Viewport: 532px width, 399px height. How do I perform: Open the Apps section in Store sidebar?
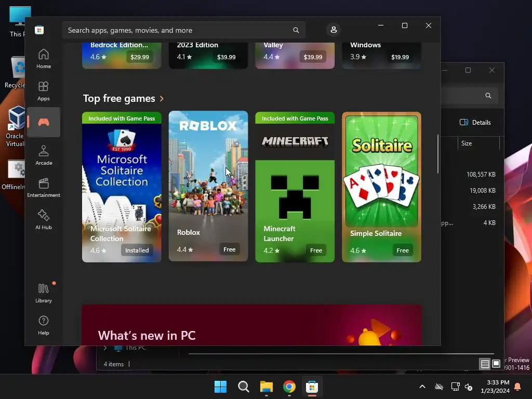[x=44, y=91]
